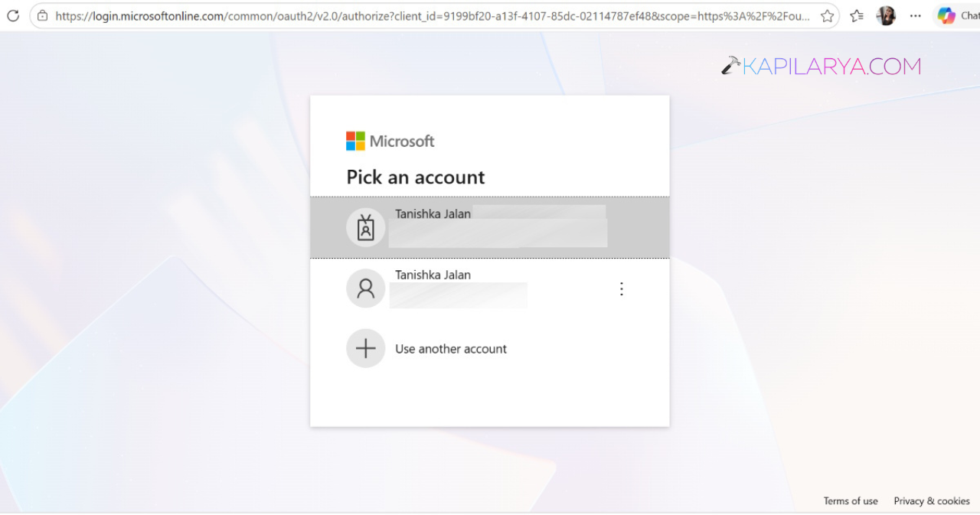
Task: Open the Privacy & cookies link
Action: (x=932, y=500)
